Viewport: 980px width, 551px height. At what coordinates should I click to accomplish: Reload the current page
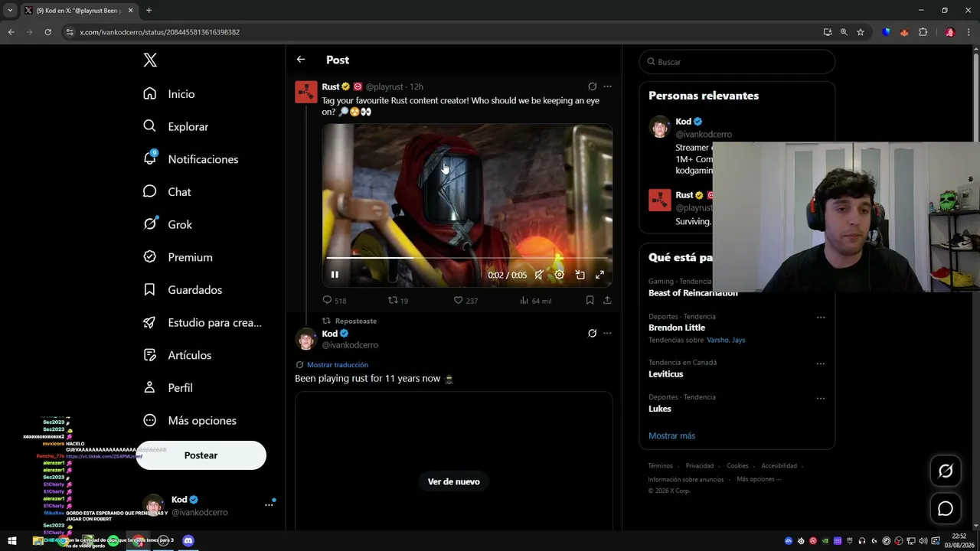[47, 32]
